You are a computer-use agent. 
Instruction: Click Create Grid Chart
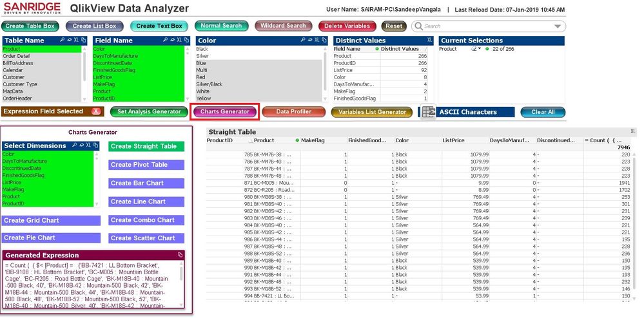[51, 220]
